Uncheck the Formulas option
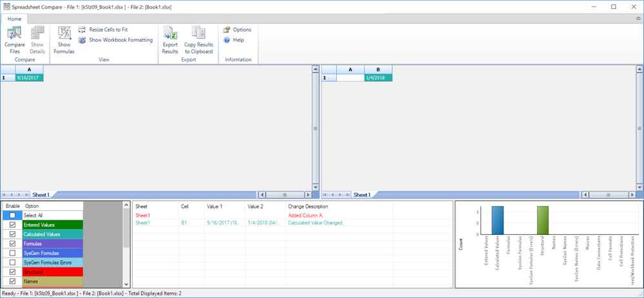 (x=12, y=243)
